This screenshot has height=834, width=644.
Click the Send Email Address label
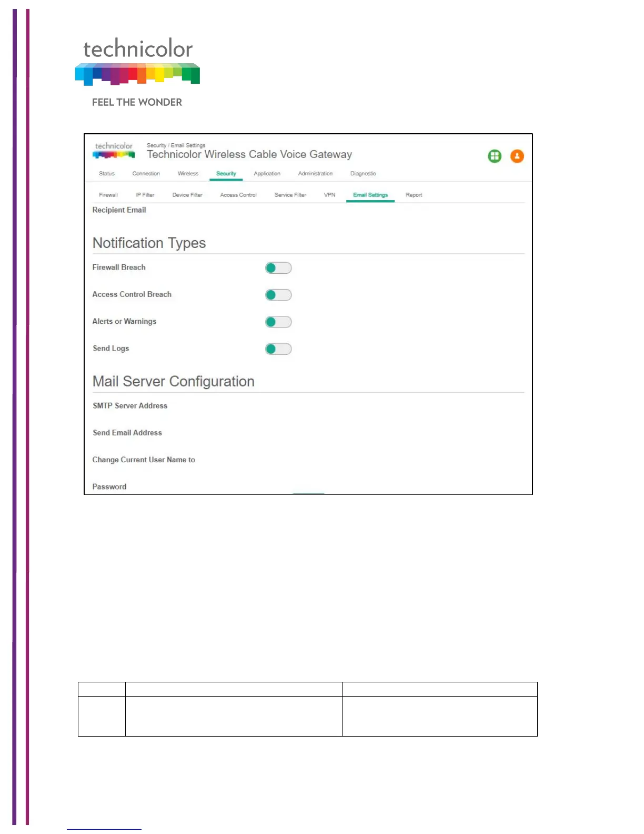click(127, 433)
